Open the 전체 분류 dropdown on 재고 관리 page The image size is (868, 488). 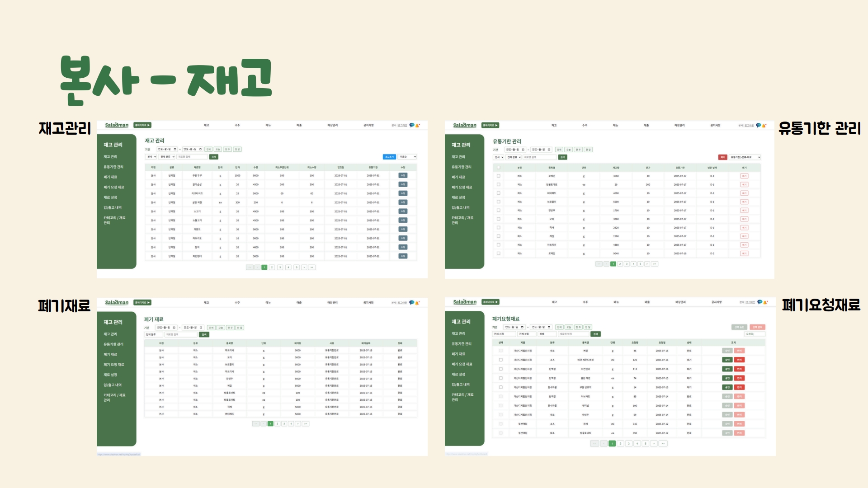[167, 157]
